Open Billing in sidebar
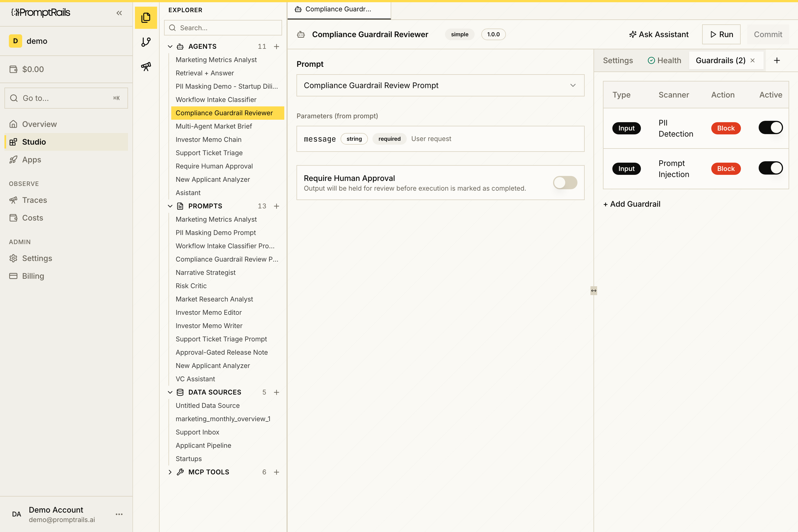 (66, 276)
